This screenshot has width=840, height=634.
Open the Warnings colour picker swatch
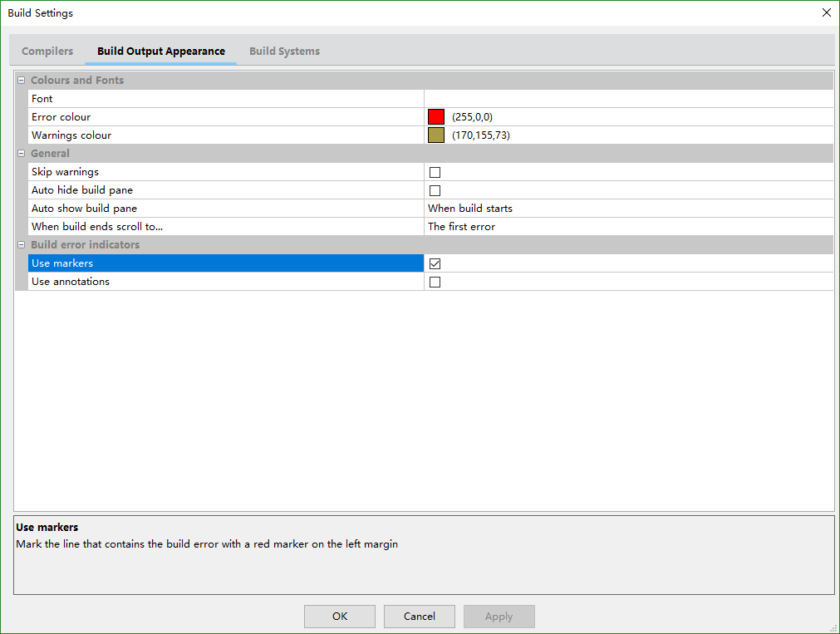435,135
